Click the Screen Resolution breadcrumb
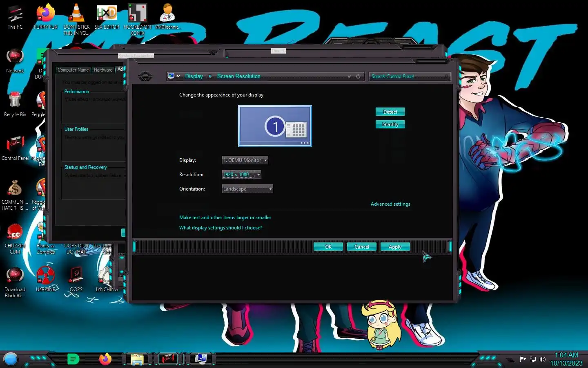 [x=238, y=76]
